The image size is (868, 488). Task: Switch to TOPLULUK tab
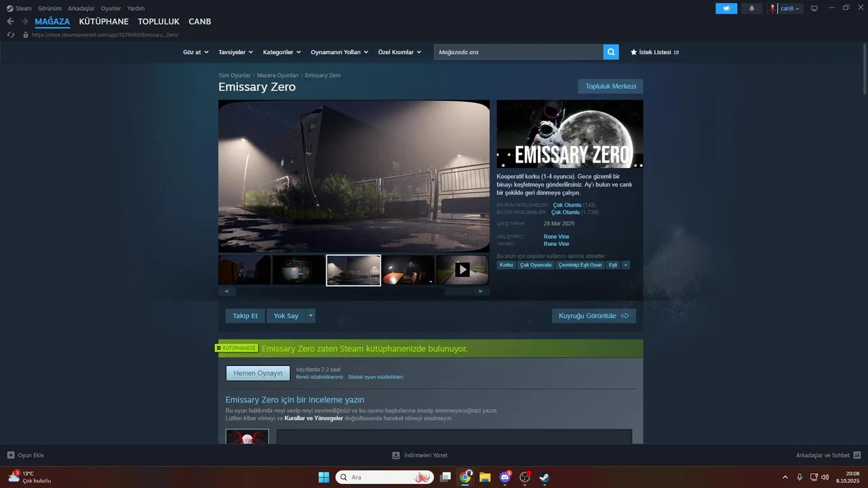tap(159, 22)
